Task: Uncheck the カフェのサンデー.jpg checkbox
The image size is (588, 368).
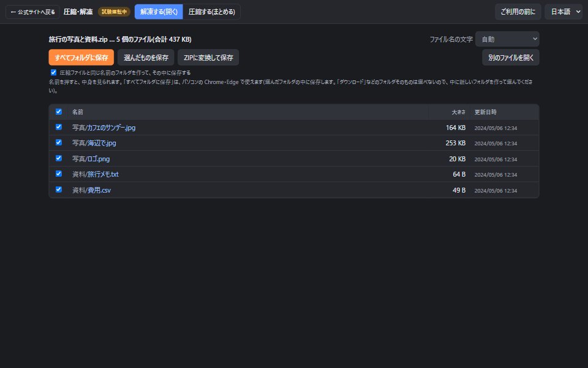Action: pyautogui.click(x=59, y=127)
